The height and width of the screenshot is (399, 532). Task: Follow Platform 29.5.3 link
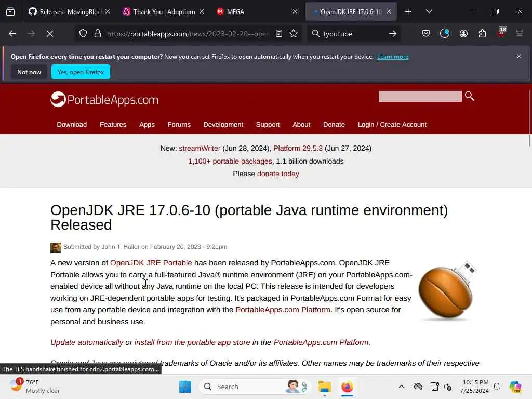[x=298, y=148]
